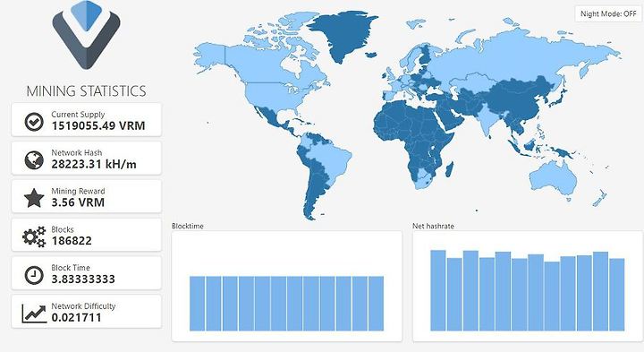Viewport: 644px width, 352px height.
Task: Click the Blocktime chart title
Action: (x=187, y=226)
